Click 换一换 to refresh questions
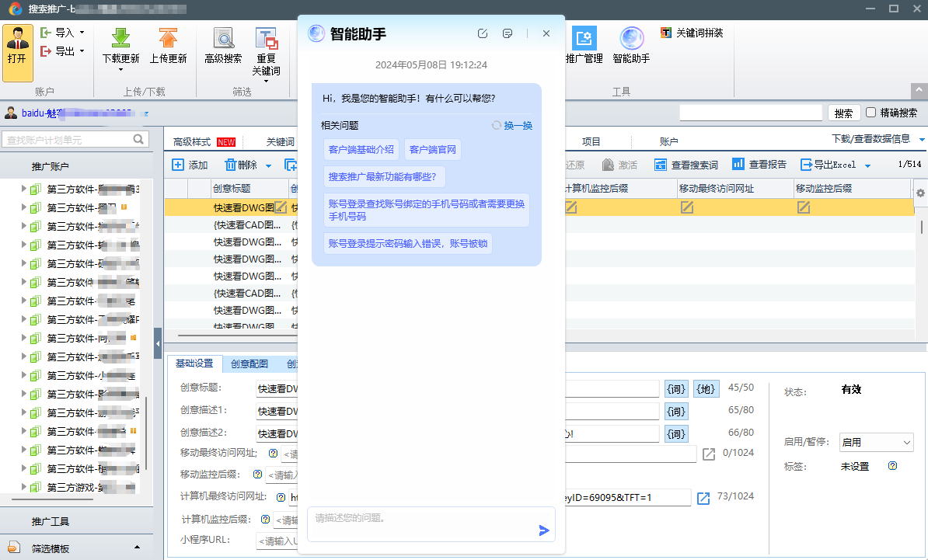Image resolution: width=928 pixels, height=560 pixels. pyautogui.click(x=512, y=126)
